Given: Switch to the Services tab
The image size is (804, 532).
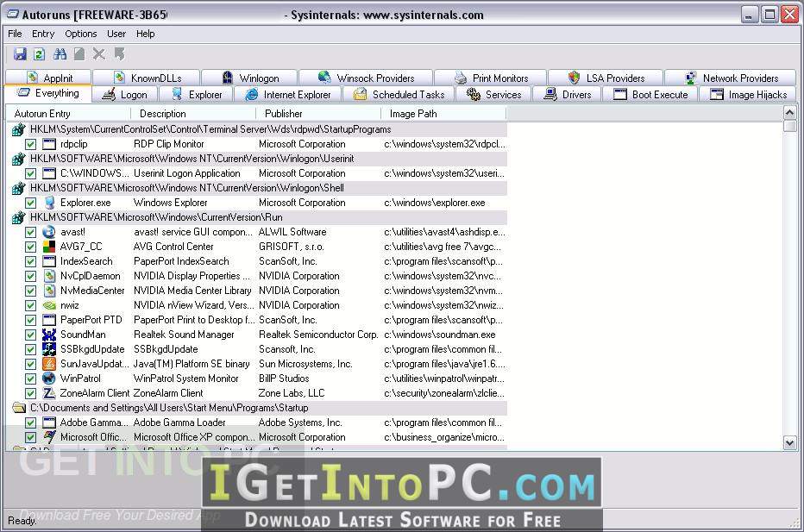Looking at the screenshot, I should [x=493, y=94].
